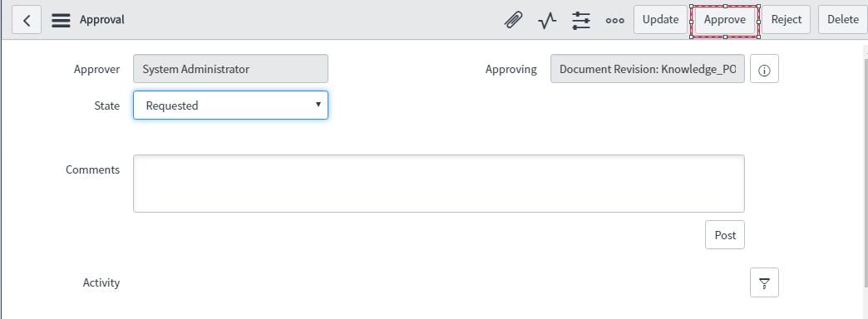Open the Activity filter funnel icon

tap(764, 282)
